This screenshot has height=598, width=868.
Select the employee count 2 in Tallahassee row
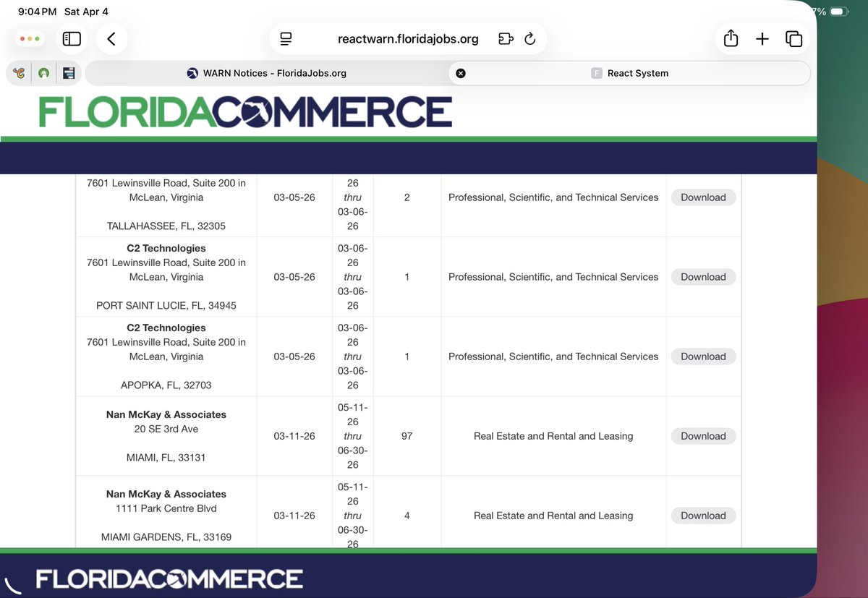407,197
